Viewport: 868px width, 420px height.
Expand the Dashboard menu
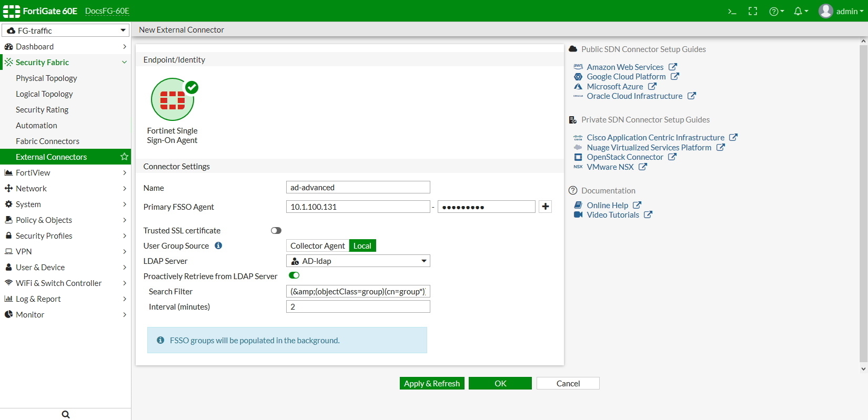pyautogui.click(x=66, y=46)
